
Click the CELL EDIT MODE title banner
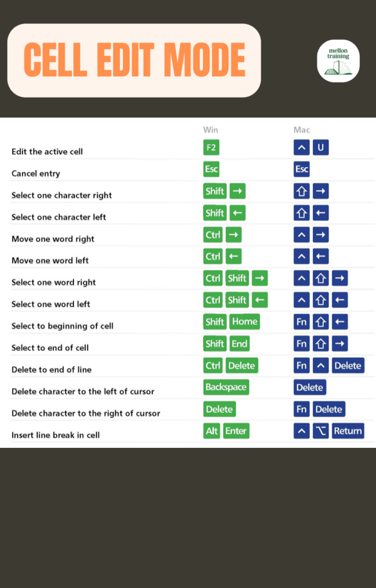pos(134,60)
